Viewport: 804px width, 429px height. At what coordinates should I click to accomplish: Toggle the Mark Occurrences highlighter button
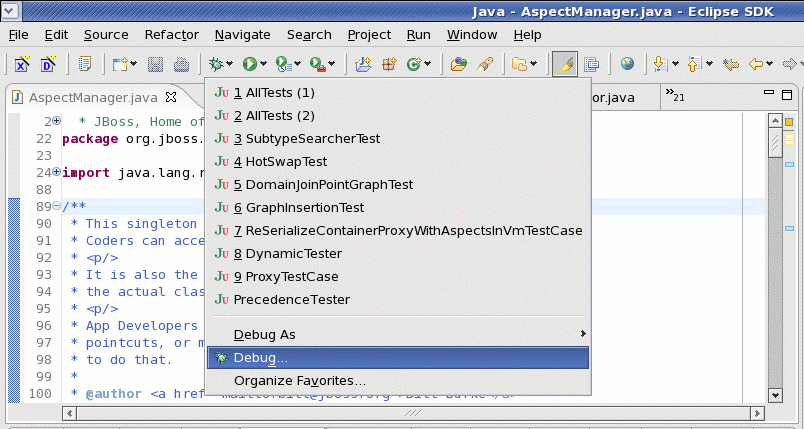click(x=565, y=65)
